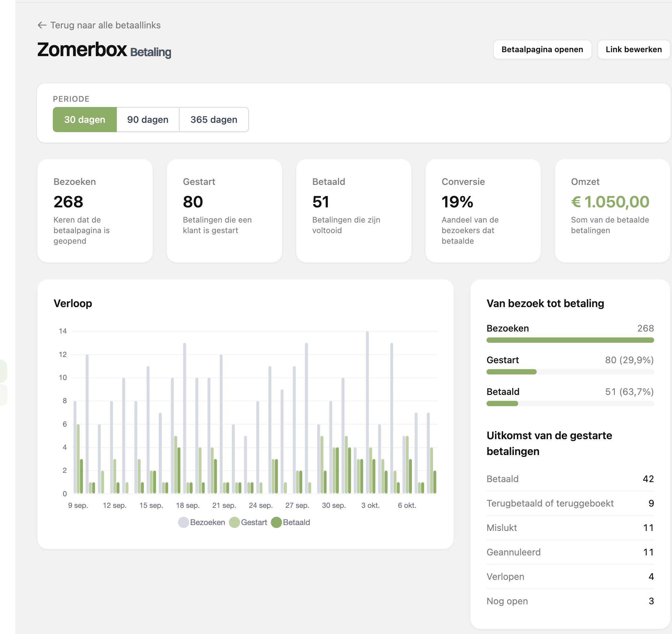Click the Betaald 51 stat card

click(353, 211)
